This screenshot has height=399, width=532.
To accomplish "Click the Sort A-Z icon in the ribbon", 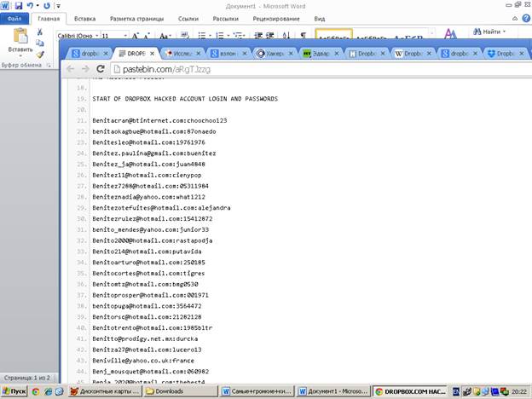I will pos(286,35).
